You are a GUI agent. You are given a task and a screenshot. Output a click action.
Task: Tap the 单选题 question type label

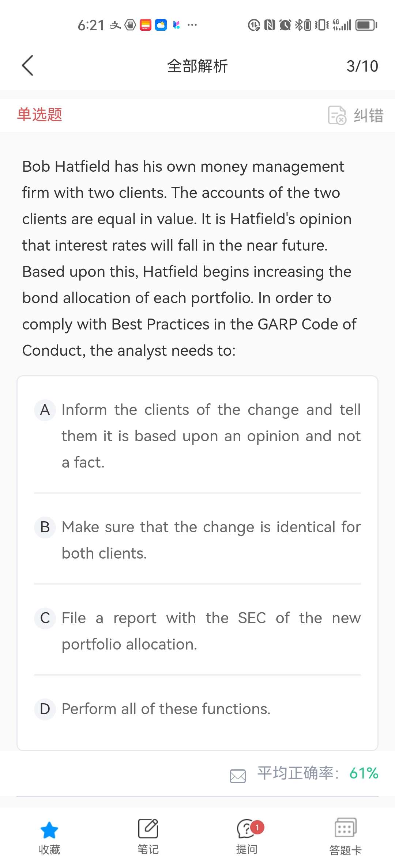[x=39, y=115]
